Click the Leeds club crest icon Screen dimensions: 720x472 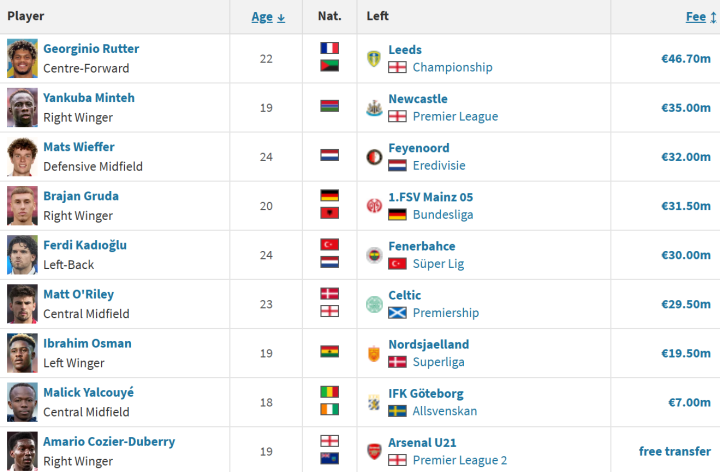[x=374, y=58]
